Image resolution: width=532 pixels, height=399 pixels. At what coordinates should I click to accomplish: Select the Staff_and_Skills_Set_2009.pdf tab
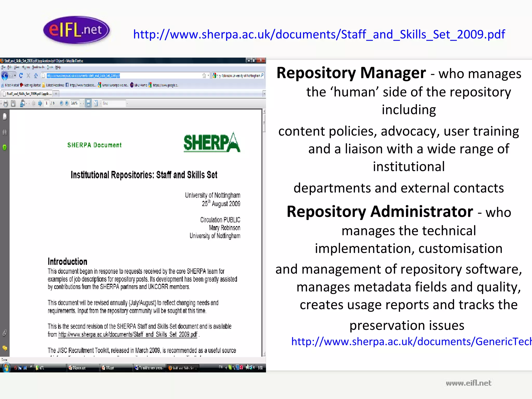(x=27, y=94)
